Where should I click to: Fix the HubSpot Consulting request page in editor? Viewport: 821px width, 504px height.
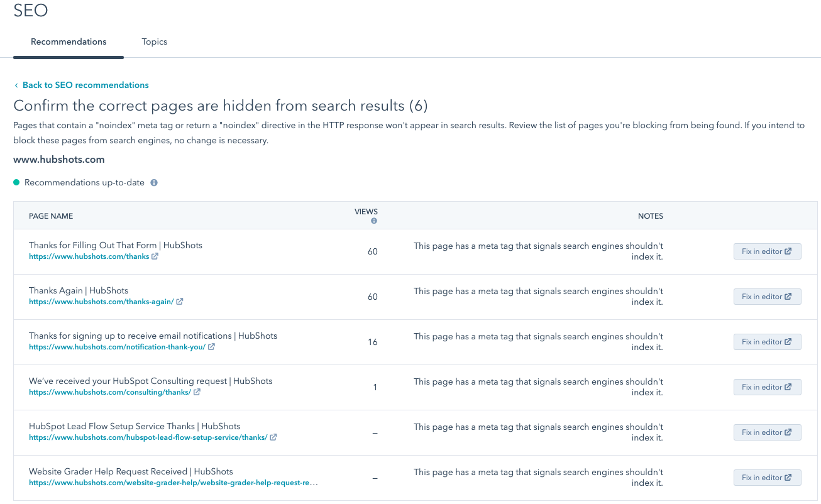click(x=767, y=387)
